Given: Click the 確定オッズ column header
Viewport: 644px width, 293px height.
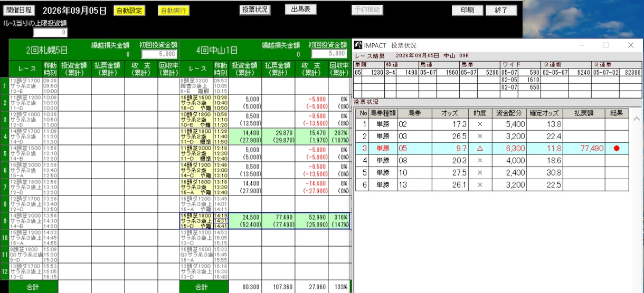Looking at the screenshot, I should pos(544,113).
